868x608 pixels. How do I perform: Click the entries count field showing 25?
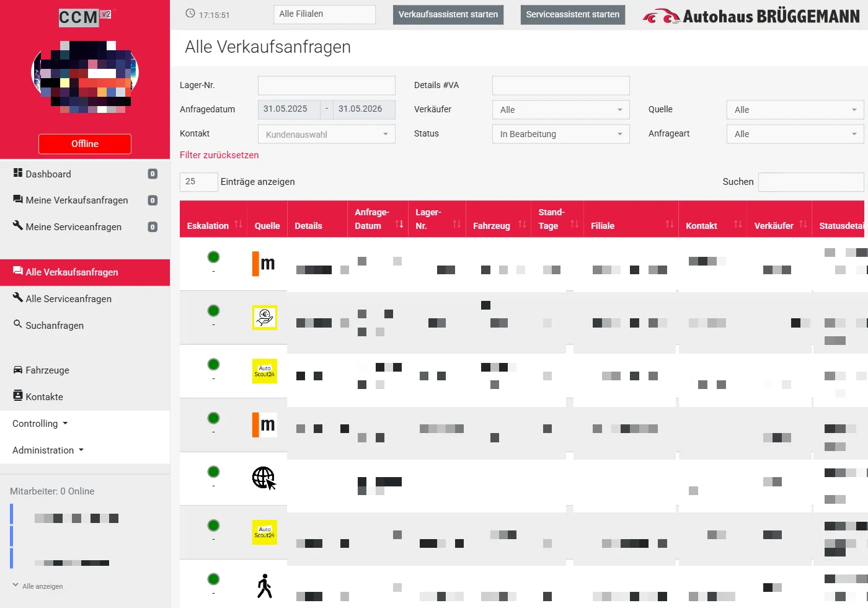198,182
